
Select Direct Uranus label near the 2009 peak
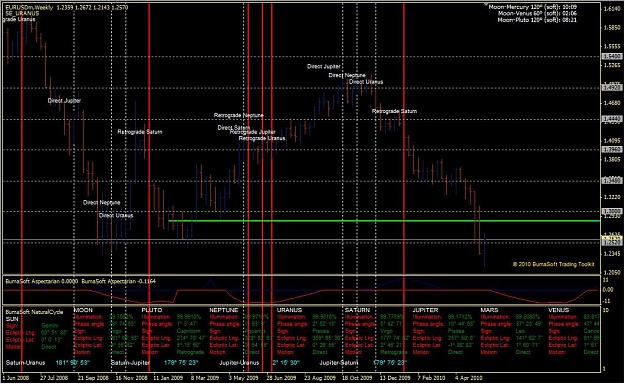click(366, 82)
